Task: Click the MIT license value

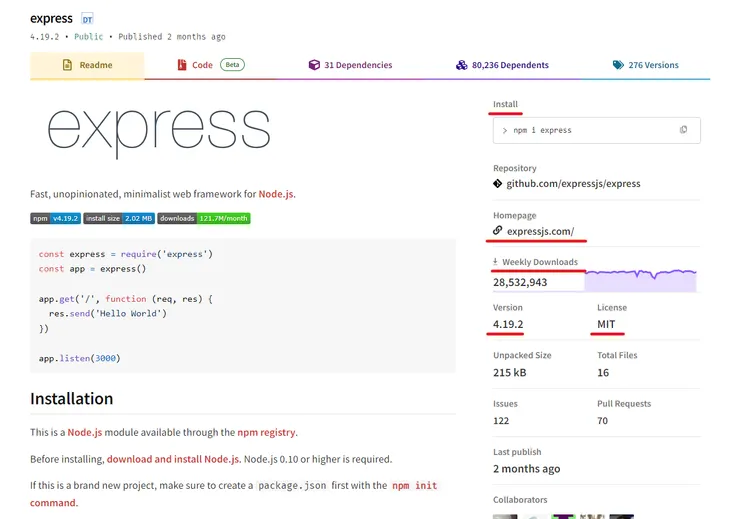Action: [606, 324]
